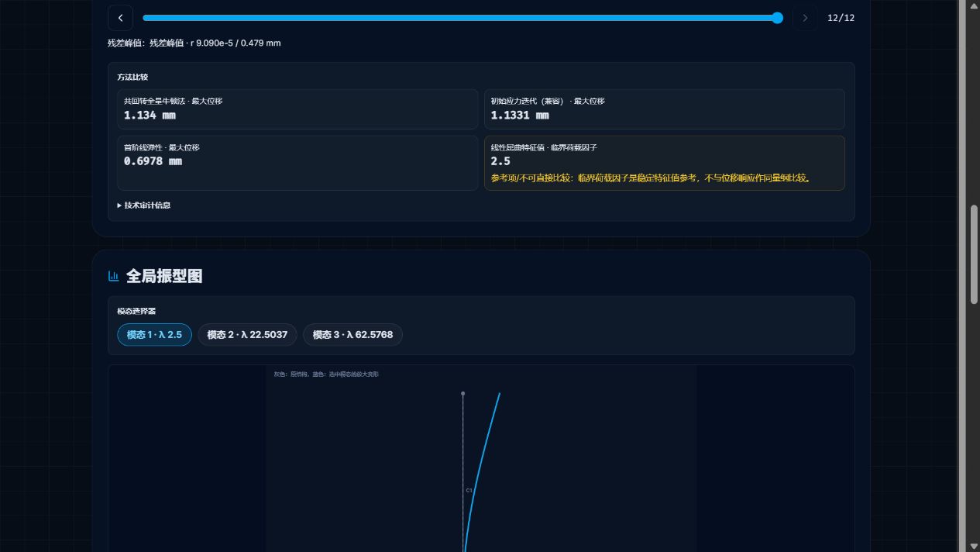Expand the 技术审计信息 section
The height and width of the screenshot is (552, 980).
click(x=144, y=205)
